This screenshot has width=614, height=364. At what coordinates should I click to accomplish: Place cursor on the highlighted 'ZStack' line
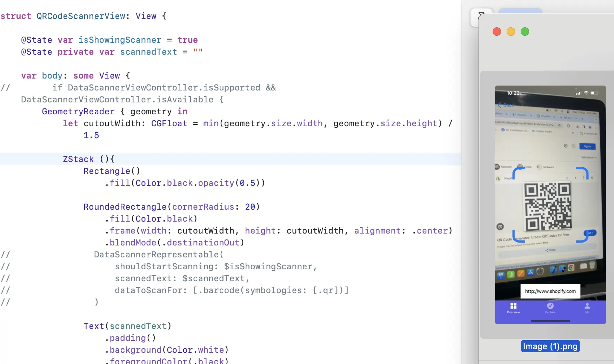tap(231, 159)
